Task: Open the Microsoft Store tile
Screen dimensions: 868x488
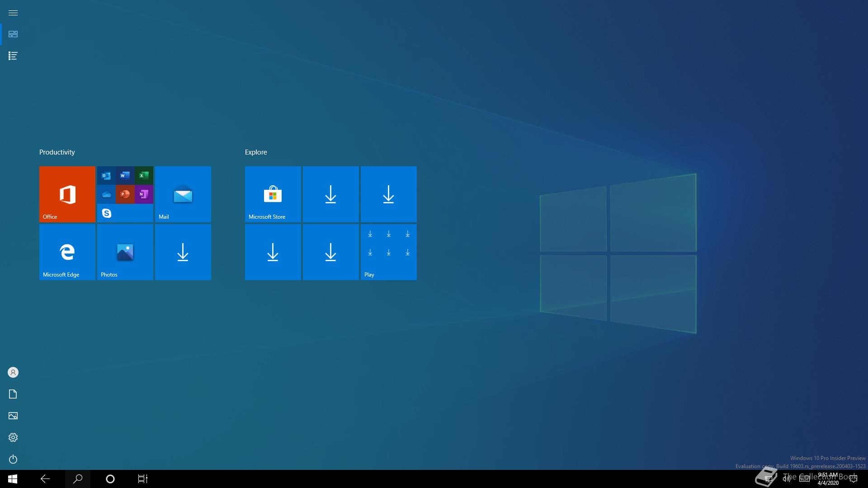Action: (x=273, y=194)
